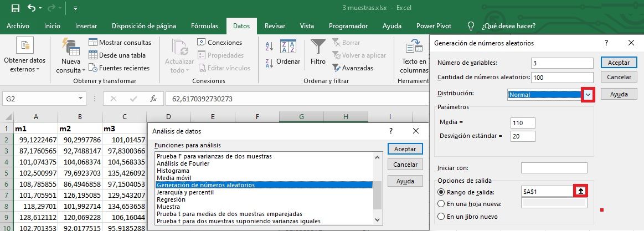Click the insert function fx icon
The height and width of the screenshot is (231, 644).
pos(153,99)
